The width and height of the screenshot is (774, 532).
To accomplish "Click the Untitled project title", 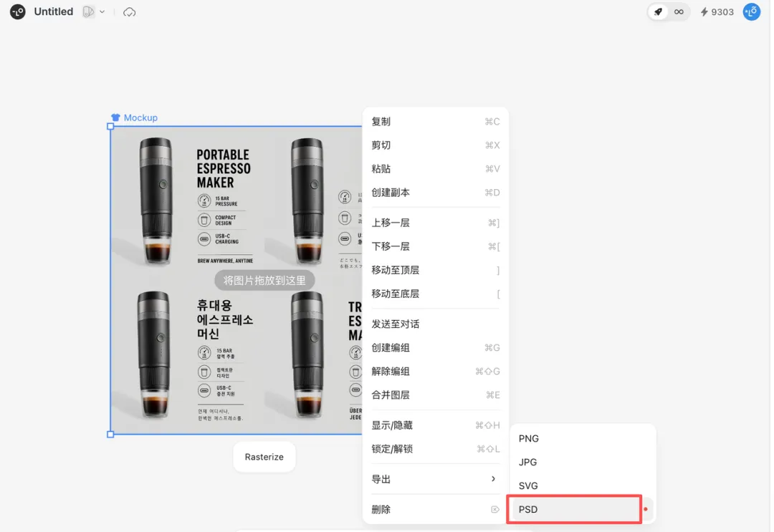I will [54, 12].
